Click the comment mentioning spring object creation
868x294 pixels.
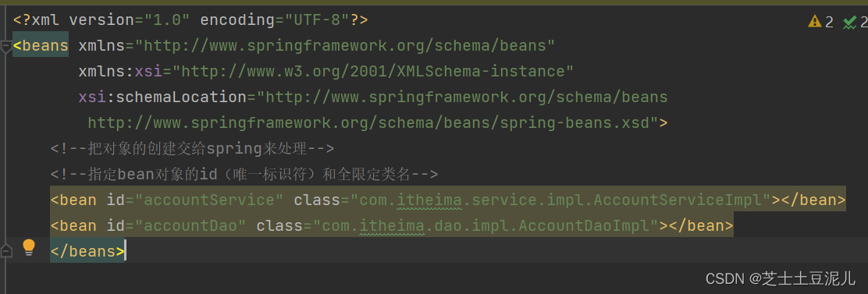point(192,149)
